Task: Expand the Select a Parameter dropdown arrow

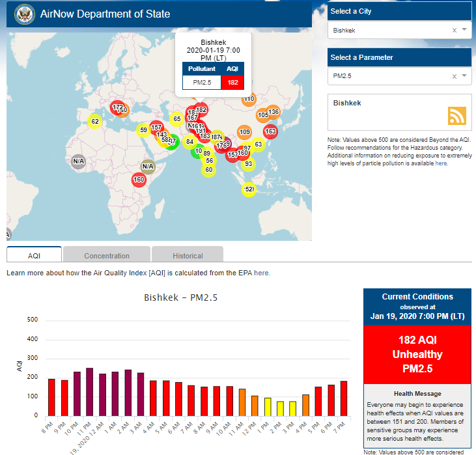Action: click(x=464, y=76)
